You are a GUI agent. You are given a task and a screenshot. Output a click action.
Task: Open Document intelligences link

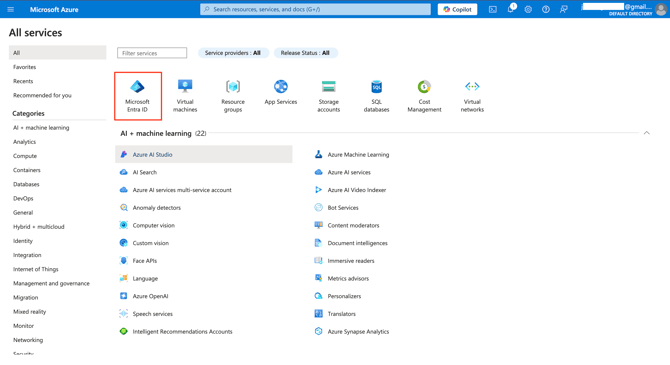358,243
